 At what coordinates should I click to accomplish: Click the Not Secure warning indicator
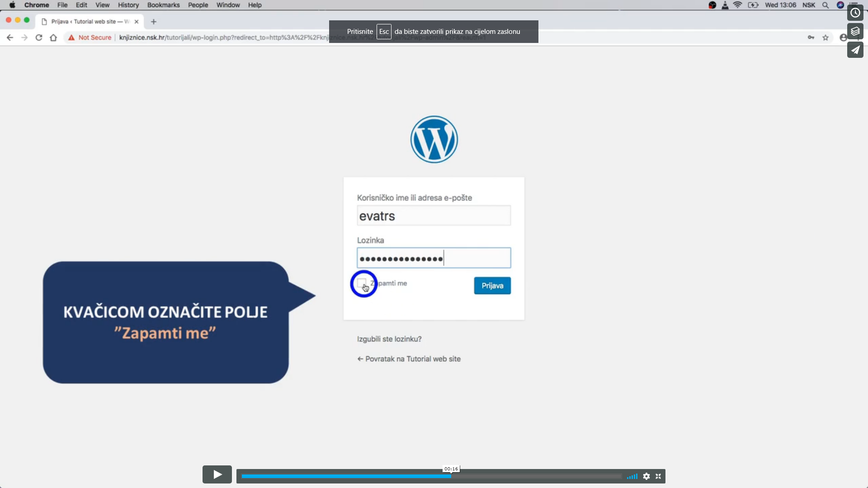(90, 38)
